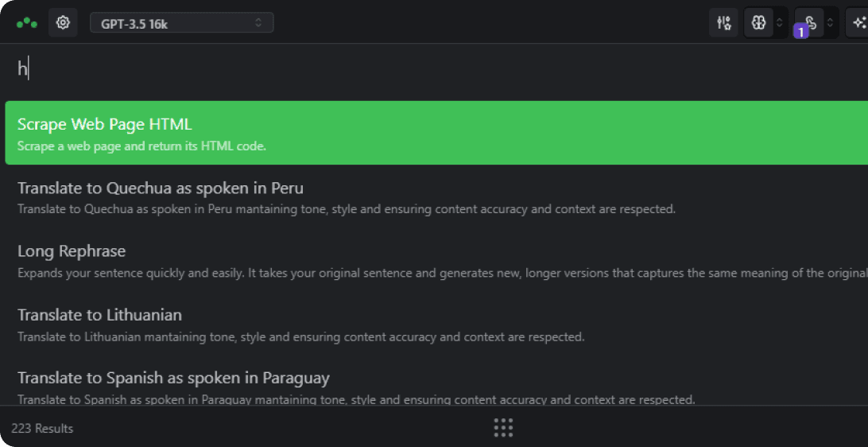This screenshot has height=447, width=868.
Task: Choose Translate to Quechua as spoken in Peru
Action: pyautogui.click(x=161, y=189)
